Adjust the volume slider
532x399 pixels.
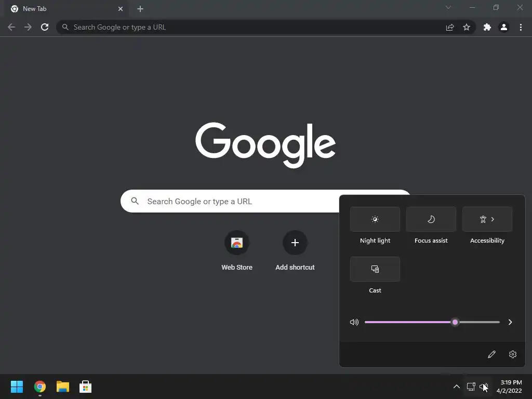[432, 322]
